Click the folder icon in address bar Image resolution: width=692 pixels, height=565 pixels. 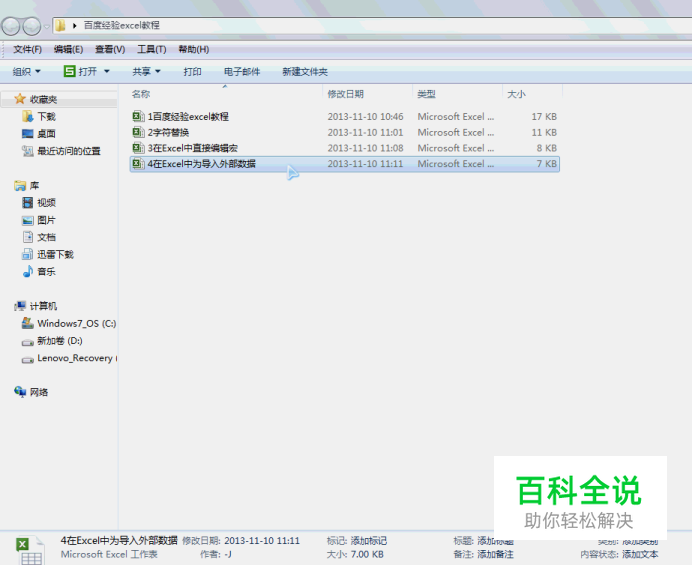[x=60, y=26]
